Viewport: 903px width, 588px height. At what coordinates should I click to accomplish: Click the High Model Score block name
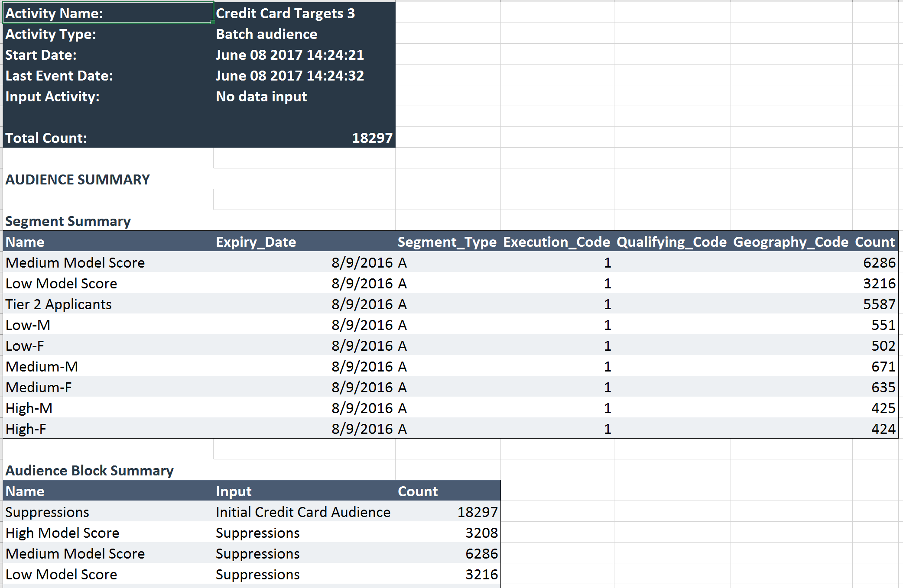(62, 533)
